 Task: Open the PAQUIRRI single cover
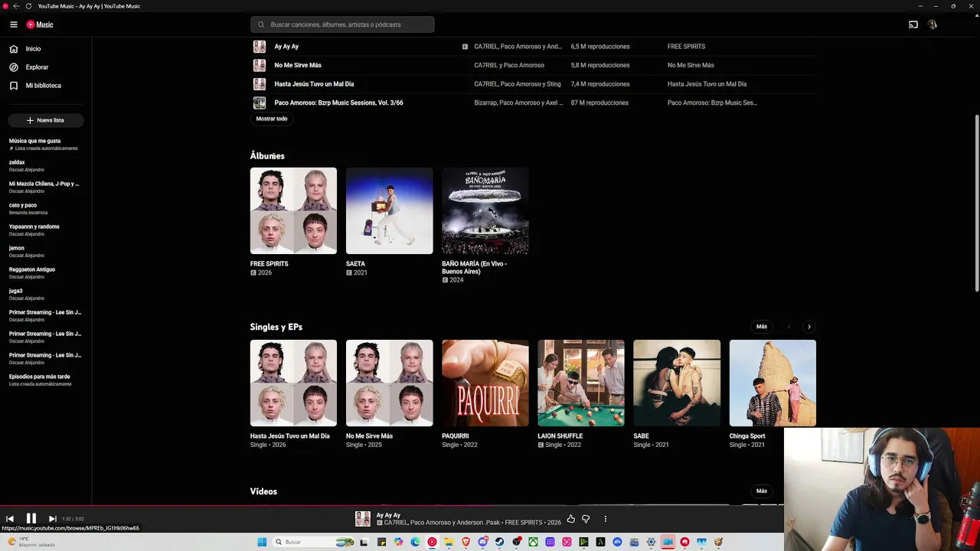coord(485,383)
